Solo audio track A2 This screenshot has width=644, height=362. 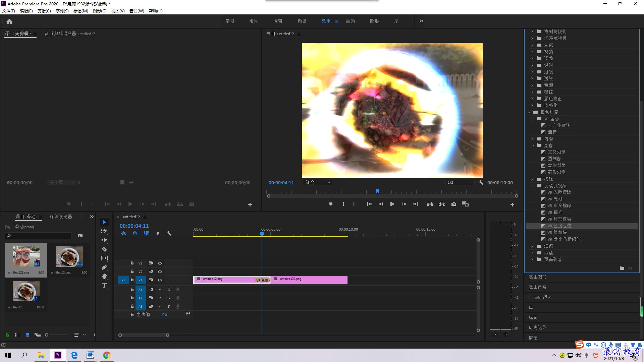(x=169, y=298)
